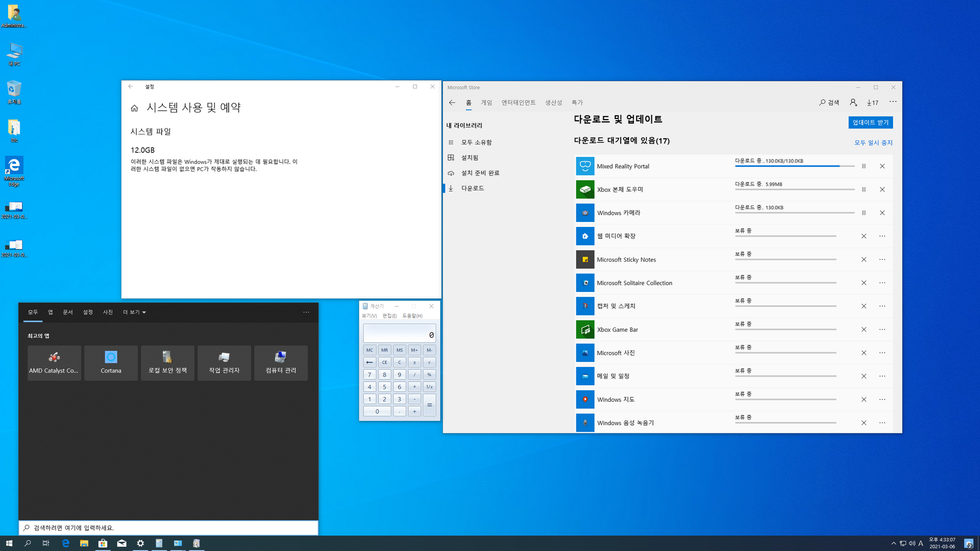The image size is (980, 551).
Task: Open File Explorer from taskbar
Action: click(x=84, y=543)
